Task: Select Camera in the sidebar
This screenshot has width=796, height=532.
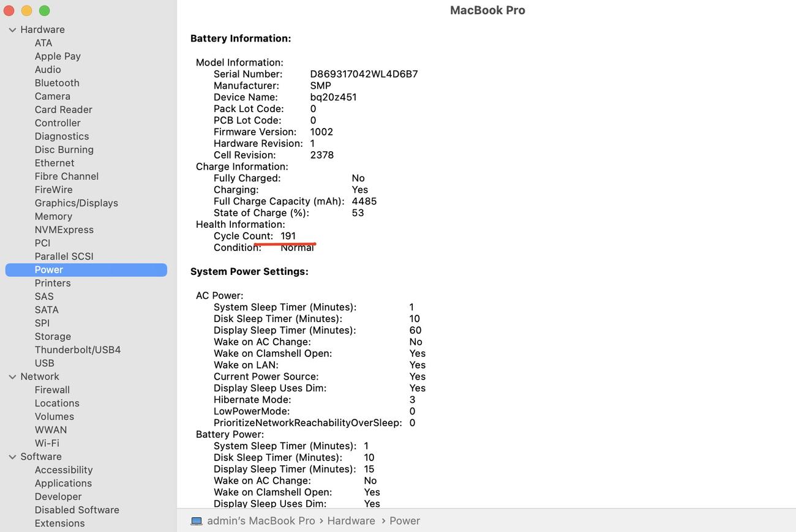Action: coord(53,96)
